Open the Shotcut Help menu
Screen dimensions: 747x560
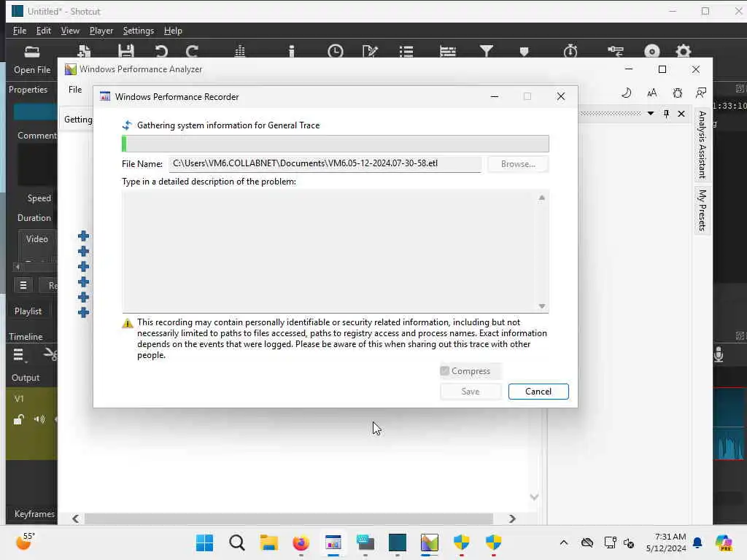(x=173, y=31)
